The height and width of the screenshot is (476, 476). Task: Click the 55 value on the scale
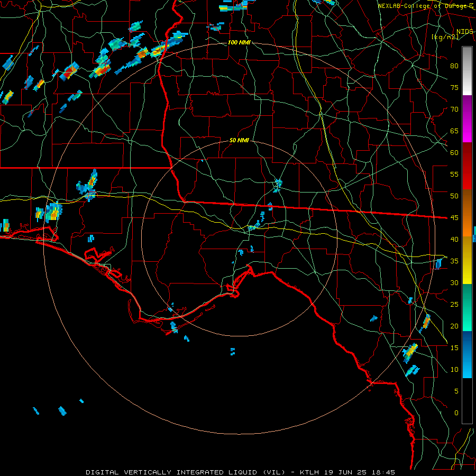(x=454, y=174)
